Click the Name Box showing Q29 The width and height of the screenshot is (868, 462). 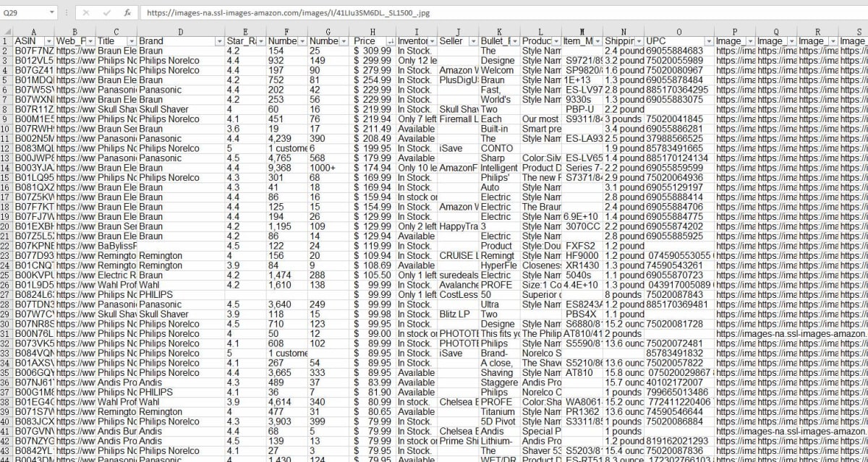[25, 13]
